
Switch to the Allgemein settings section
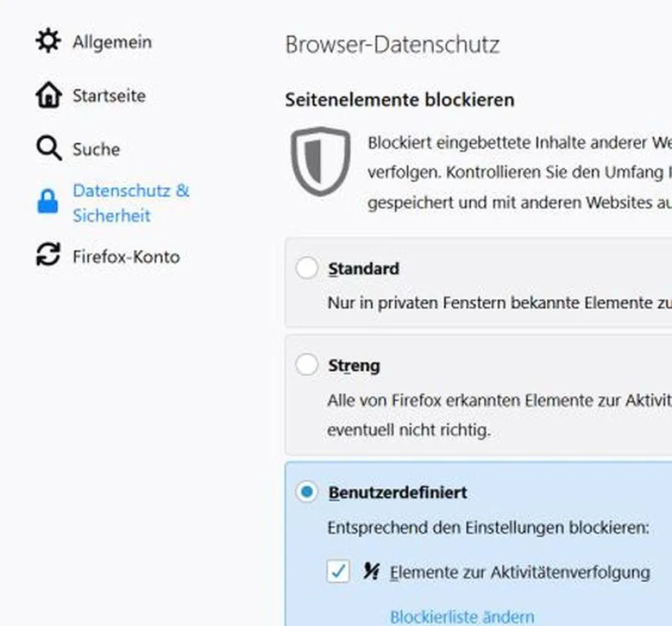point(111,42)
